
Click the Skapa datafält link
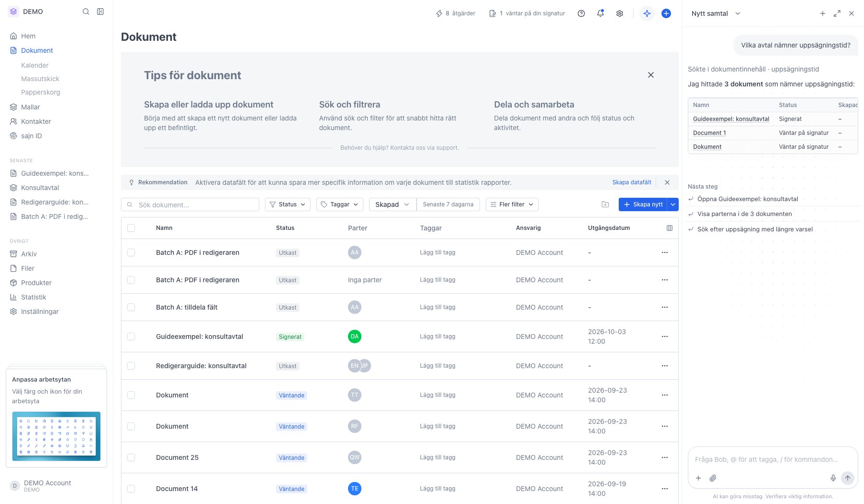point(632,182)
